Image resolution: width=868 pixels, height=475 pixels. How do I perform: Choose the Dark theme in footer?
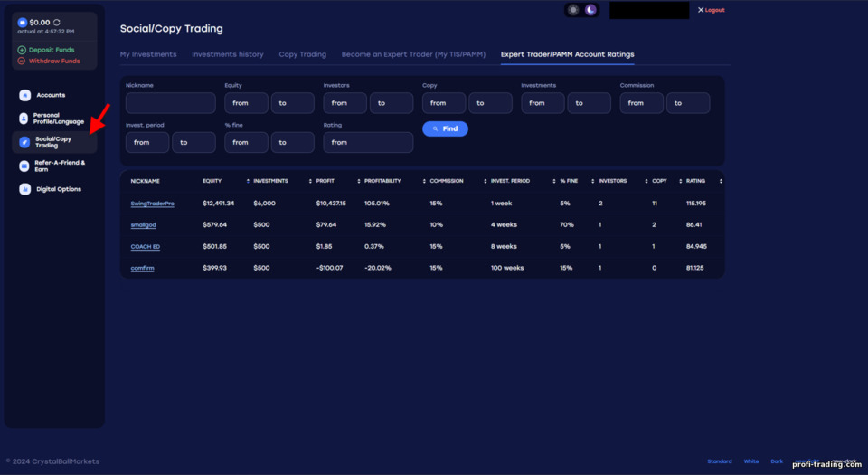[x=777, y=461]
